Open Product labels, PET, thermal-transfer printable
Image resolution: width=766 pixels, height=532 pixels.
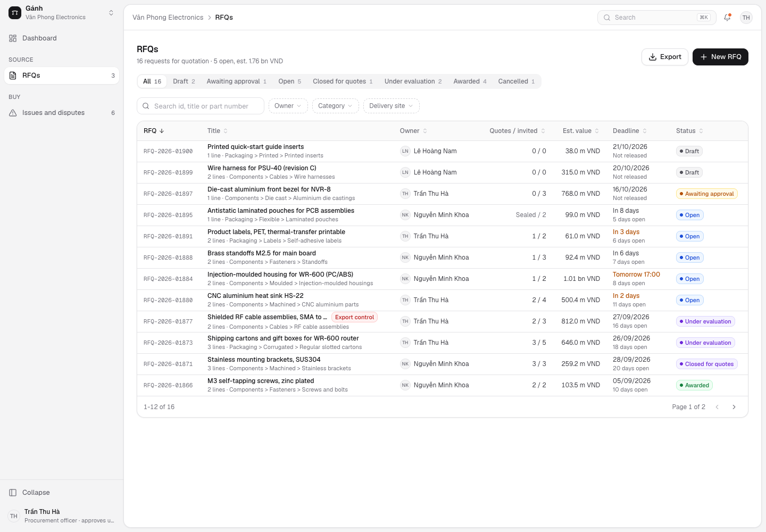point(276,232)
